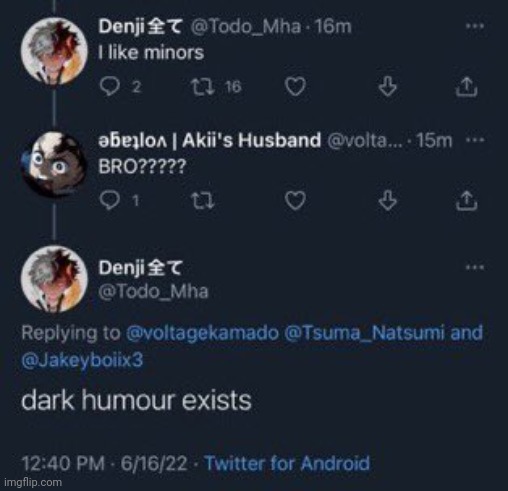Screen dimensions: 508x491
Task: Open reply on the "I like minors" tweet
Action: click(x=110, y=87)
